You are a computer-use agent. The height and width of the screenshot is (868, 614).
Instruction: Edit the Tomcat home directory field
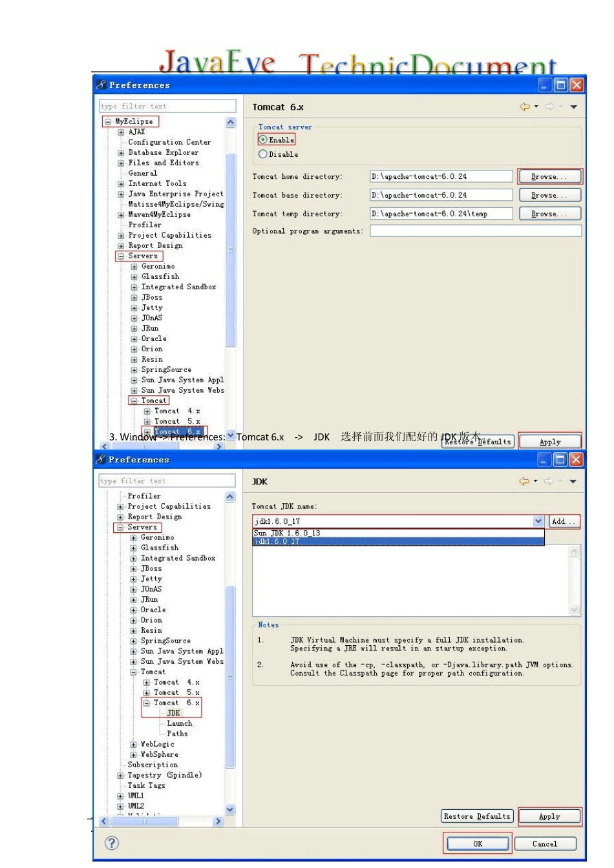click(x=441, y=176)
